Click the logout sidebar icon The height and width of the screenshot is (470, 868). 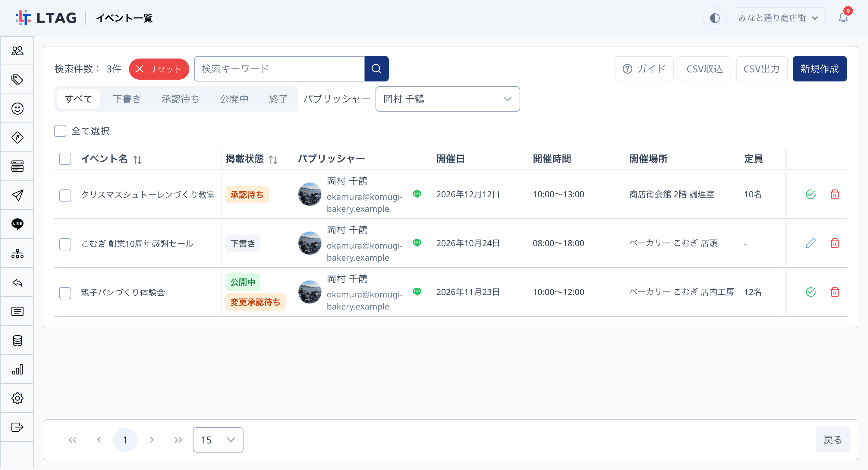tap(17, 427)
